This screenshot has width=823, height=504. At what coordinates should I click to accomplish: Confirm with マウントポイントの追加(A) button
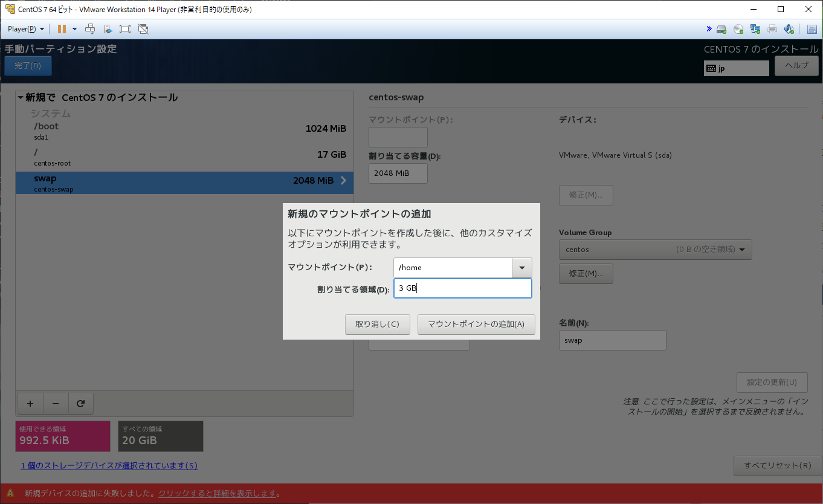pos(476,325)
